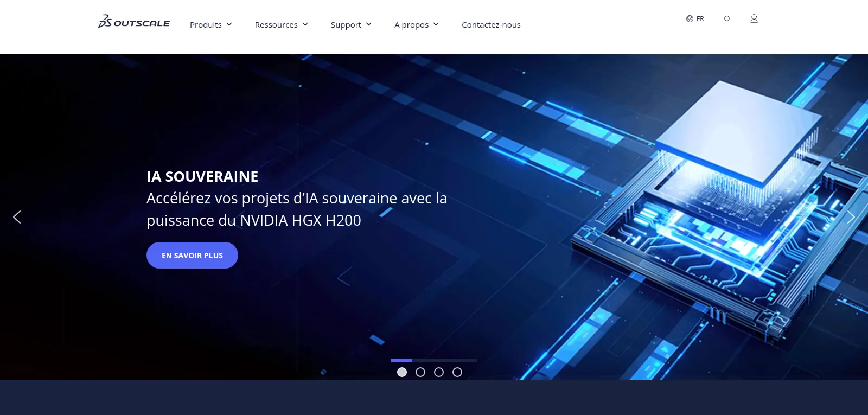Select the first carousel slide dot
868x415 pixels.
402,372
